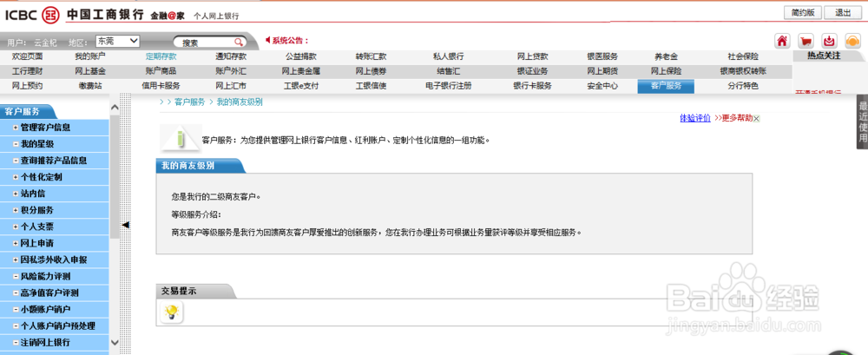Open 缴费站 menu item
Image resolution: width=868 pixels, height=355 pixels.
pyautogui.click(x=90, y=87)
